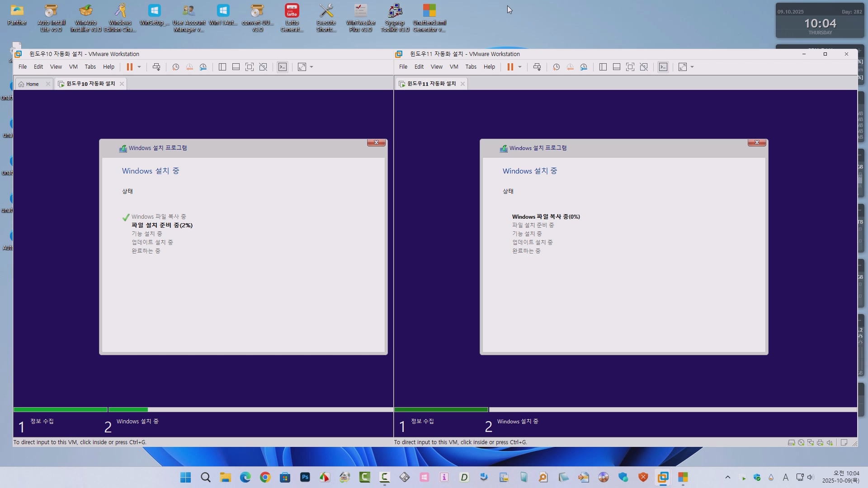The height and width of the screenshot is (488, 868).
Task: Expand power options dropdown in Windows 10 window
Action: tap(139, 67)
